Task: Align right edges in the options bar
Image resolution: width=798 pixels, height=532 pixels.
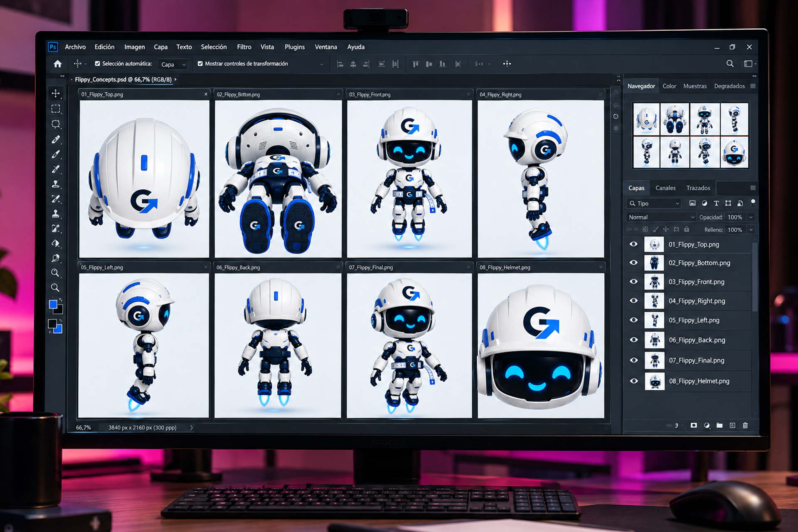Action: coord(366,64)
